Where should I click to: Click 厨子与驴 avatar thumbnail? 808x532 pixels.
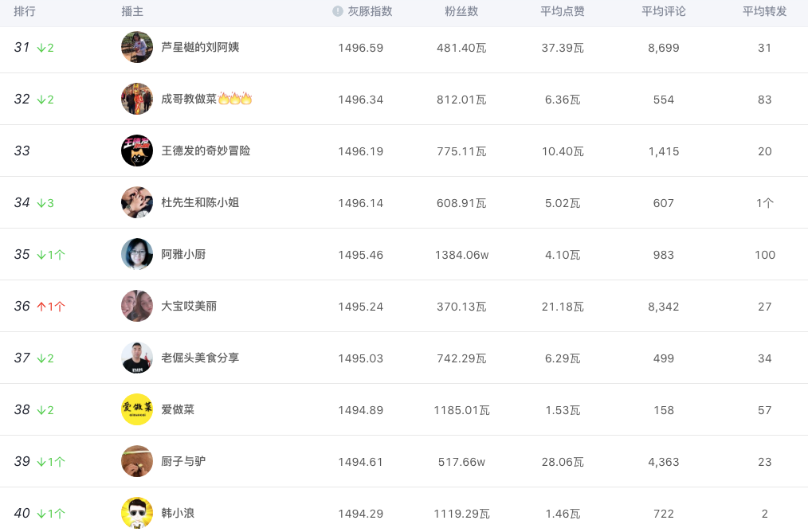tap(137, 461)
